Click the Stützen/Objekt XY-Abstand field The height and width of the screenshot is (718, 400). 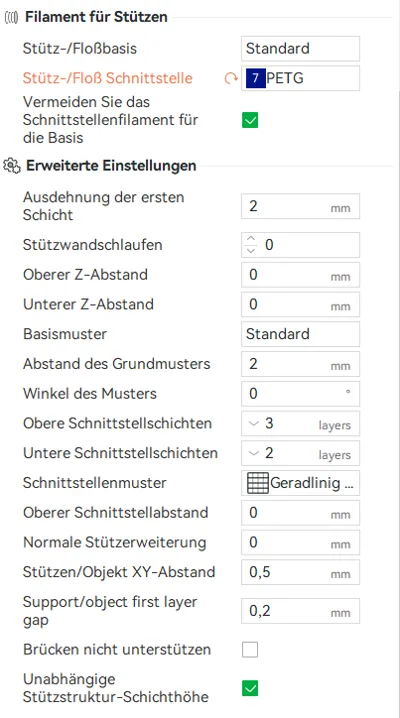pos(300,572)
